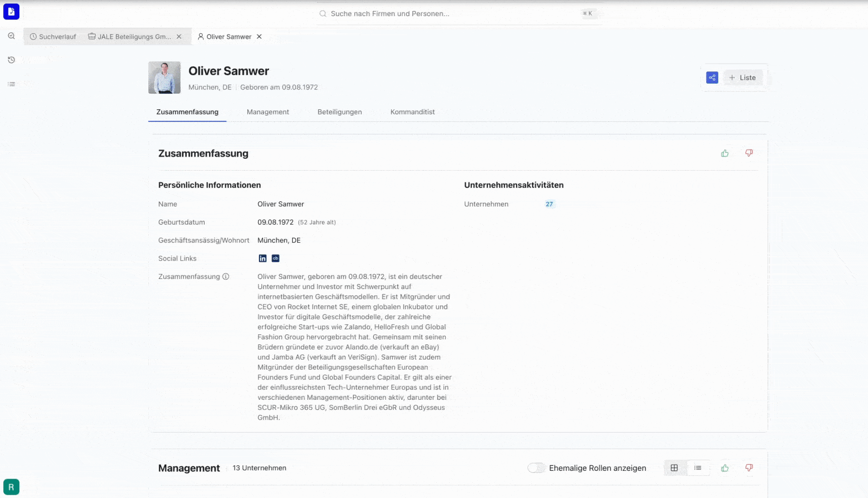This screenshot has height=498, width=868.
Task: Give thumbs up on the Zusammenfassung section
Action: click(725, 153)
